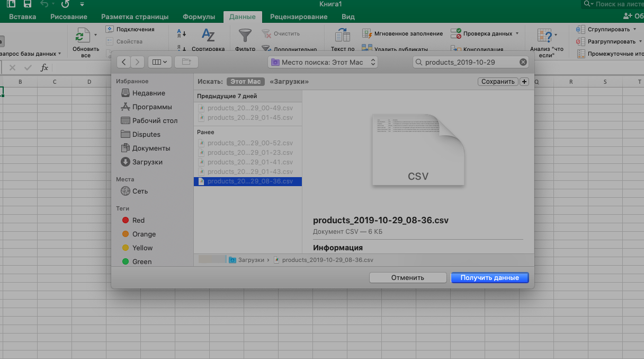
Task: Click the Мгновенное заполнение flash fill icon
Action: 366,33
